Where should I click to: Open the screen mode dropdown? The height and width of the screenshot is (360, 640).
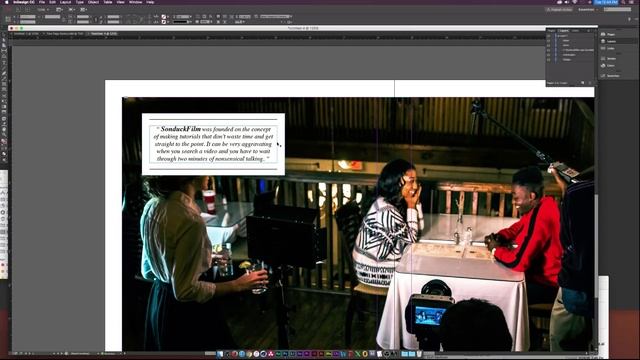point(71,9)
